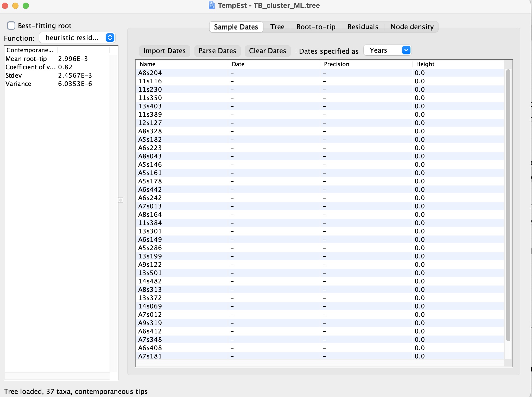Select the A6s408 taxon row

(x=320, y=348)
